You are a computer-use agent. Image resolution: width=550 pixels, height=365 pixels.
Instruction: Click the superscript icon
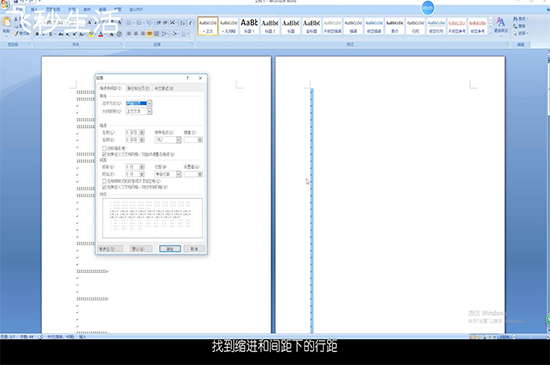point(74,34)
